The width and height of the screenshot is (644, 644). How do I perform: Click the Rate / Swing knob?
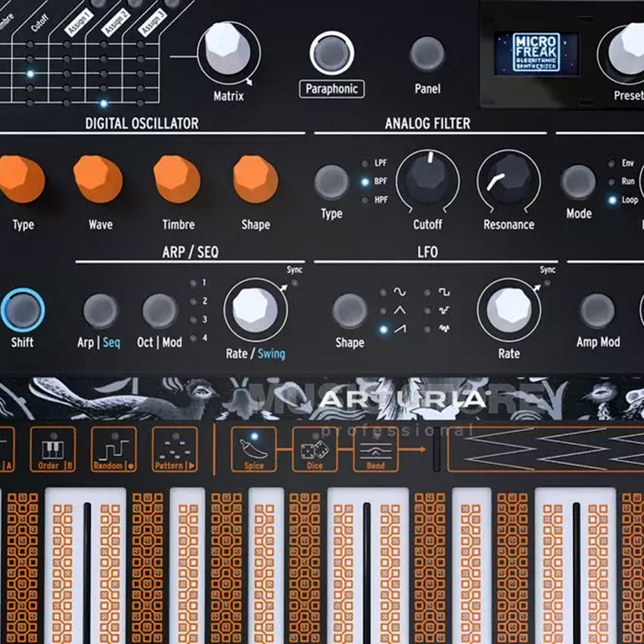pyautogui.click(x=255, y=310)
